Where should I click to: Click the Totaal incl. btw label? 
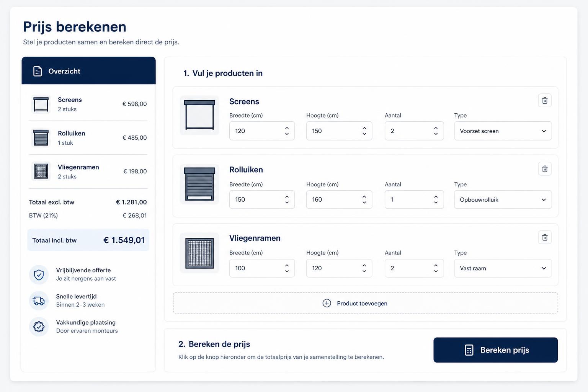(54, 240)
